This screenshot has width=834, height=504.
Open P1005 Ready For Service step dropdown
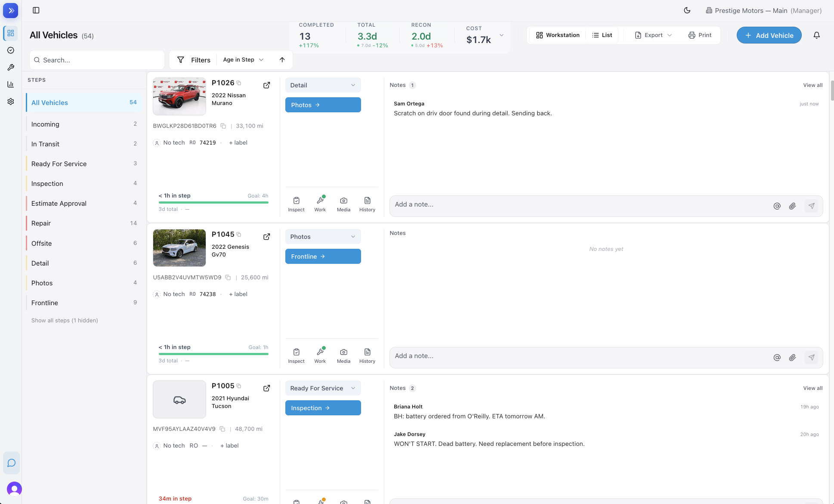(x=323, y=388)
